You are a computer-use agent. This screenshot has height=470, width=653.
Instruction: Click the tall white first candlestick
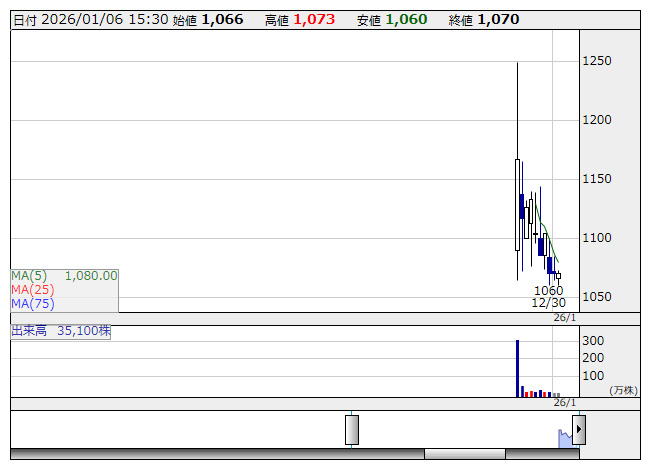point(517,205)
